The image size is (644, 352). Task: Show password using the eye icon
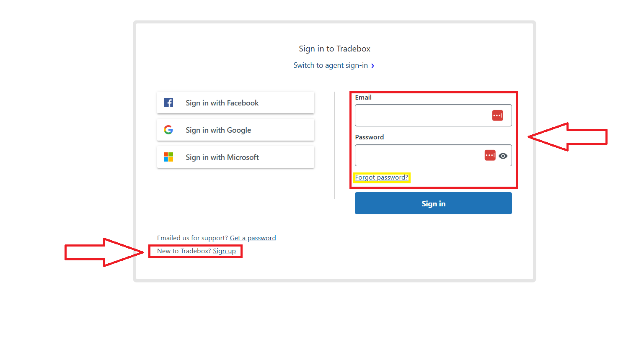tap(503, 156)
